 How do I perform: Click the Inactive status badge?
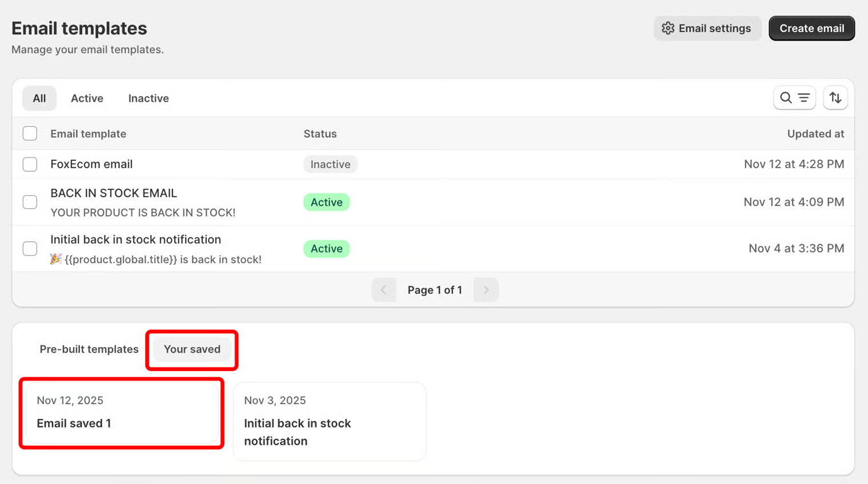[330, 164]
